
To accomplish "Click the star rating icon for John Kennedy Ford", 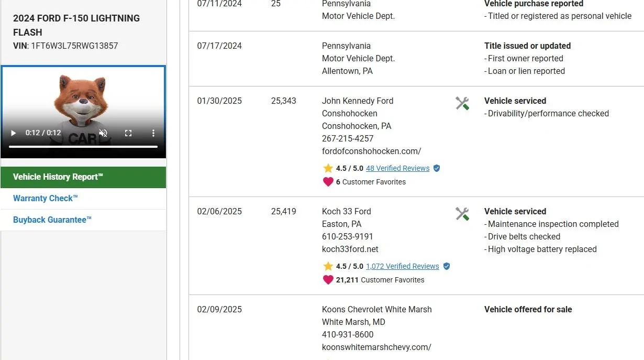I will (328, 168).
